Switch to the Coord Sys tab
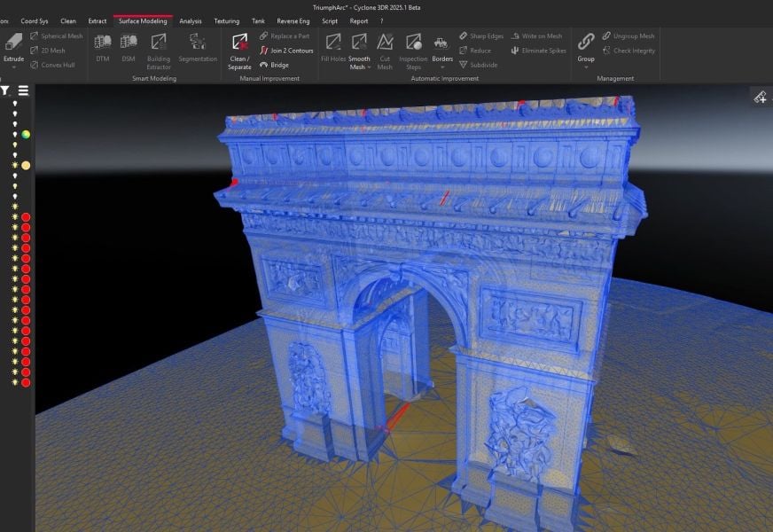773x532 pixels. pyautogui.click(x=35, y=21)
